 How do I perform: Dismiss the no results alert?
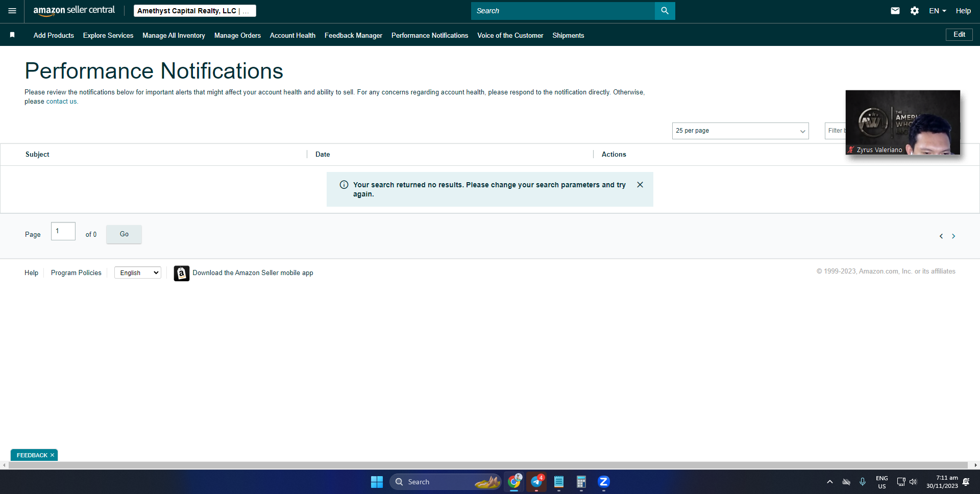[640, 185]
